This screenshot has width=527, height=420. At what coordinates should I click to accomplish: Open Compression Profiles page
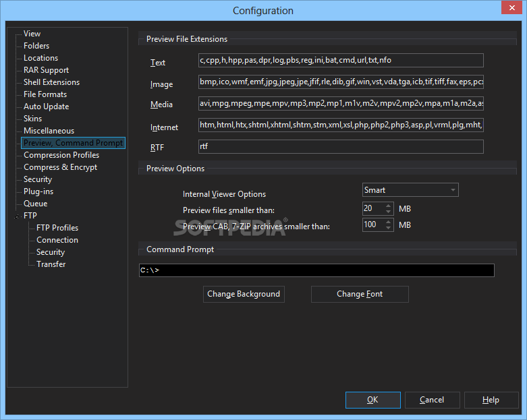61,155
